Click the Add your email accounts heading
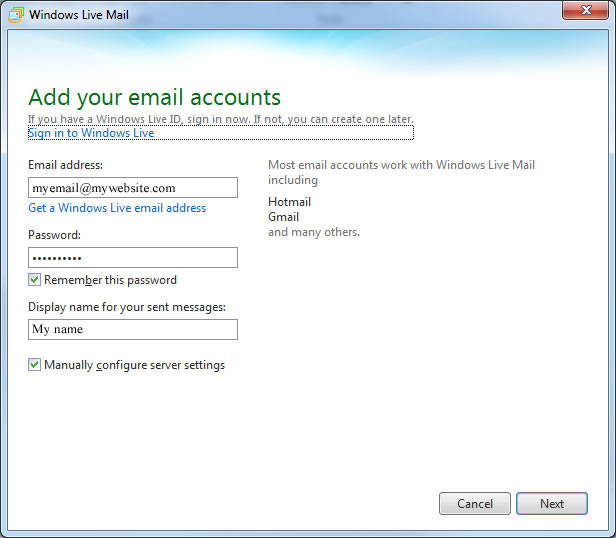The image size is (616, 538). tap(154, 98)
